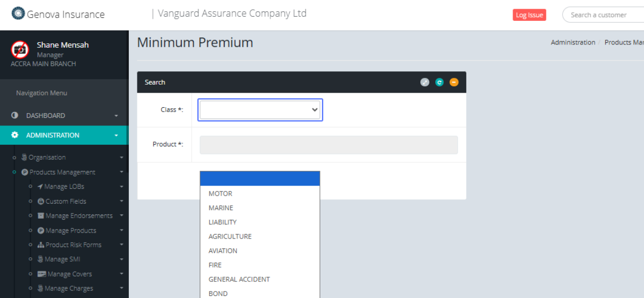Click the Custom Fields lock icon
The width and height of the screenshot is (644, 298).
(x=41, y=202)
